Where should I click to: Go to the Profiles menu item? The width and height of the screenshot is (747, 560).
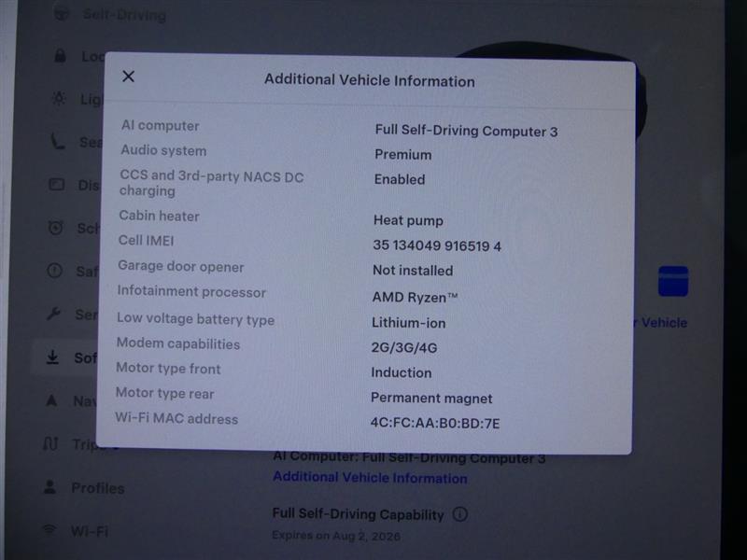[98, 488]
